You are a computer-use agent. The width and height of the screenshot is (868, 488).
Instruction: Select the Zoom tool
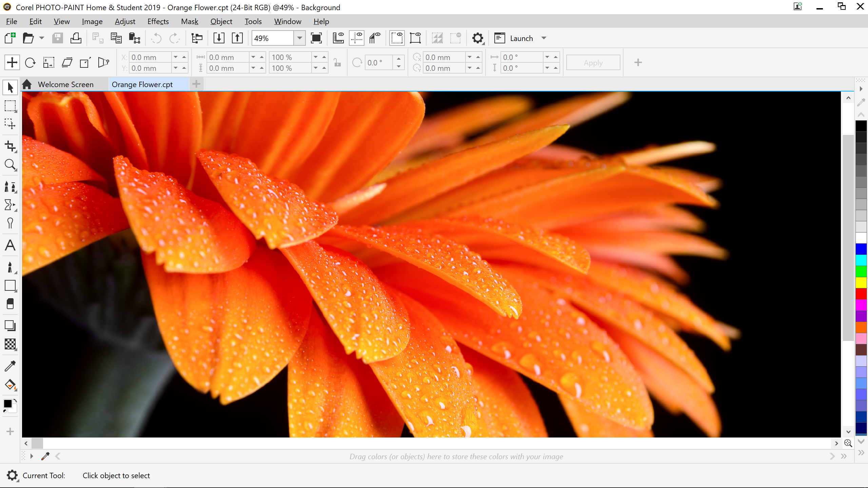(10, 165)
